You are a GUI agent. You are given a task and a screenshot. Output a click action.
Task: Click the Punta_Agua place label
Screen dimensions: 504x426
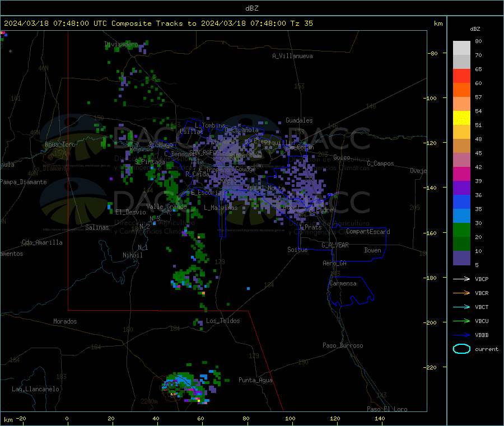point(255,380)
